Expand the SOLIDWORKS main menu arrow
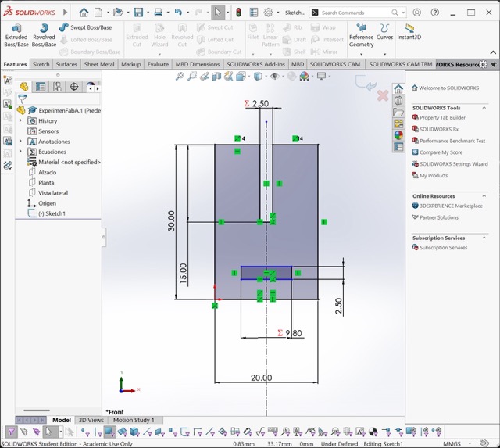 (x=66, y=13)
